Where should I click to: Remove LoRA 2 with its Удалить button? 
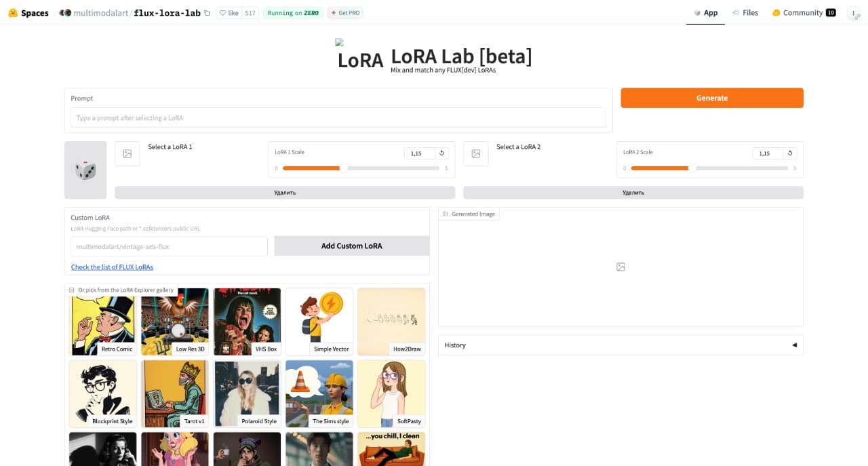tap(633, 193)
